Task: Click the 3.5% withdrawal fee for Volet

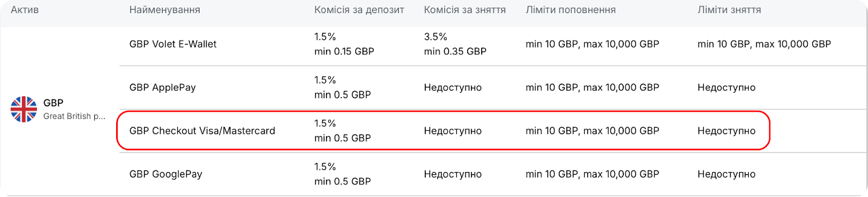Action: click(x=435, y=37)
